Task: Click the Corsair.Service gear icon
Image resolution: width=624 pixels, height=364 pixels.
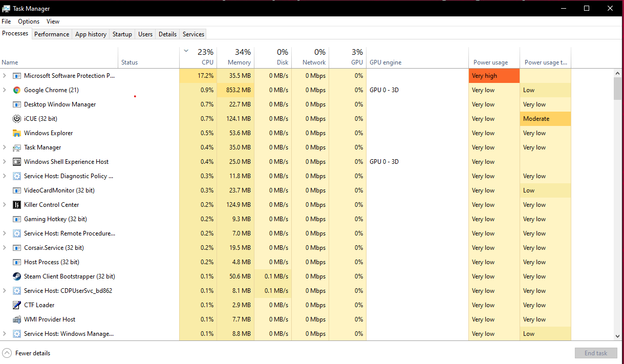Action: pyautogui.click(x=17, y=248)
